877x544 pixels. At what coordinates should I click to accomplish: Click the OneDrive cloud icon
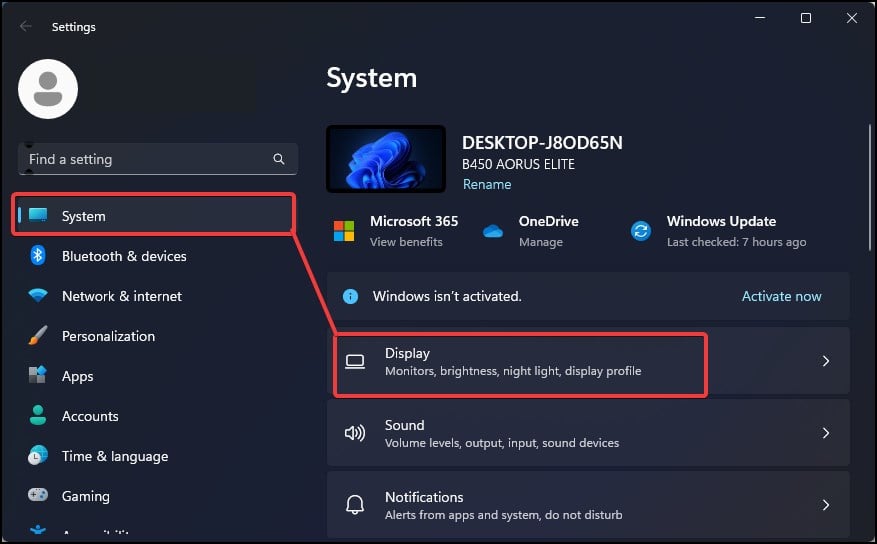493,231
